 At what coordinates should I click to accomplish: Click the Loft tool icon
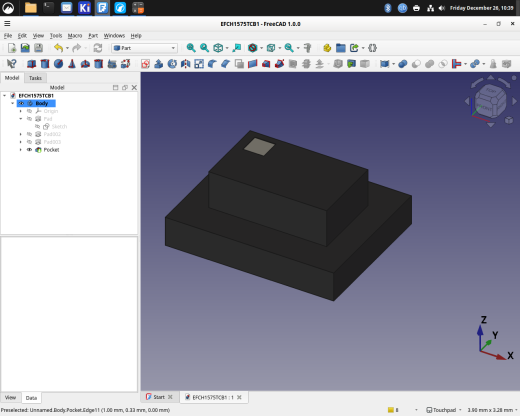266,64
